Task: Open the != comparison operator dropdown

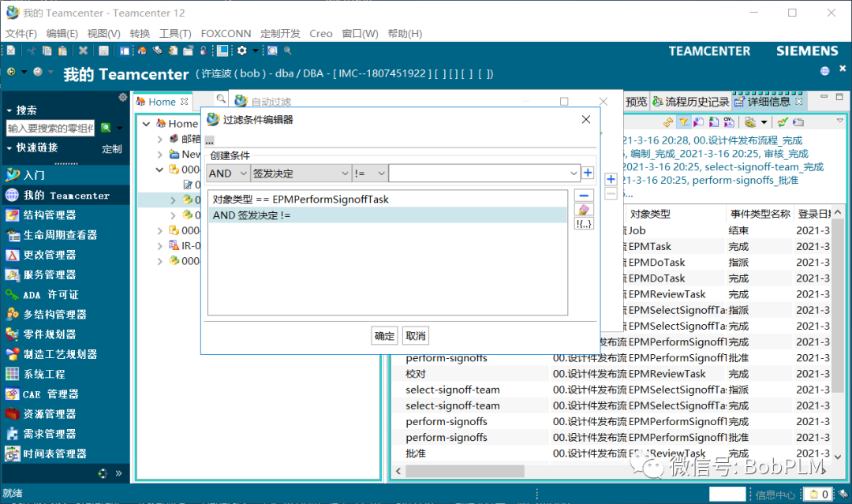Action: (x=369, y=174)
